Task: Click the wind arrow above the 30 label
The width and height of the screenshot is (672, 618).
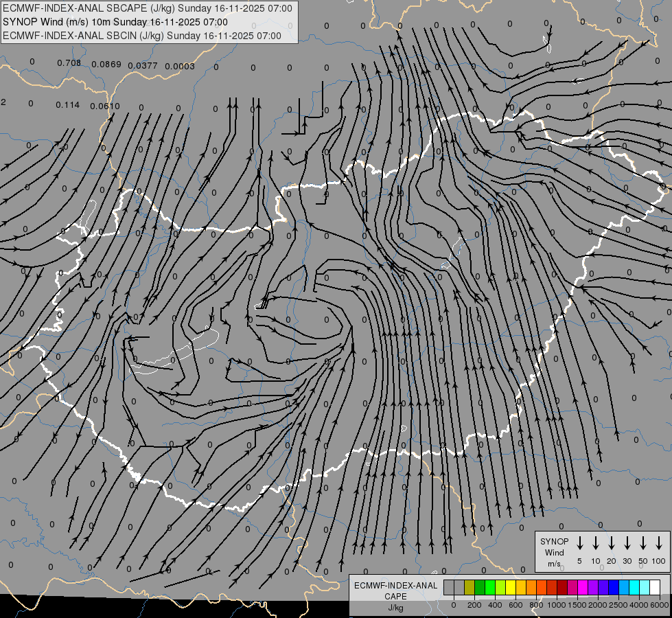Action: (x=627, y=543)
